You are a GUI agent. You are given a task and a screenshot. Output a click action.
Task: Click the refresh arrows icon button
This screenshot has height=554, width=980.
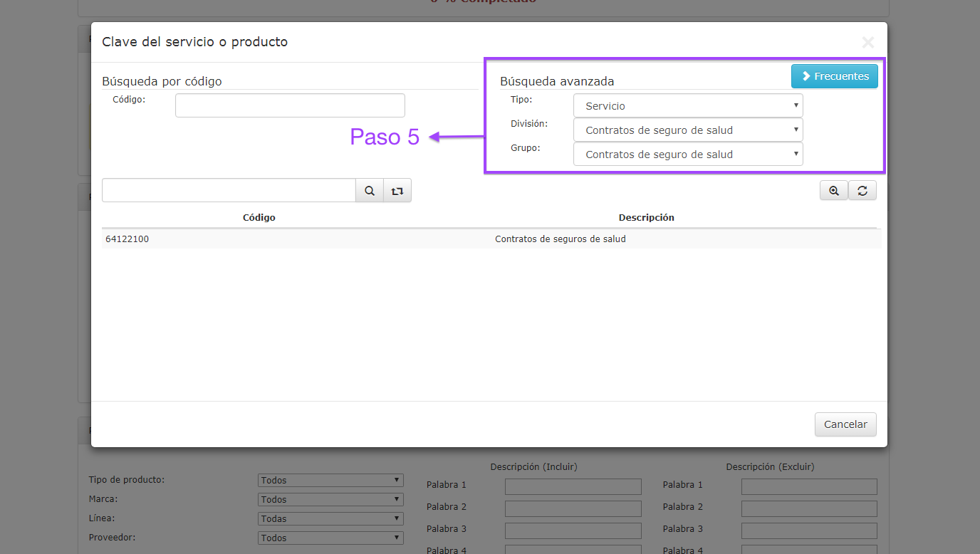coord(862,191)
